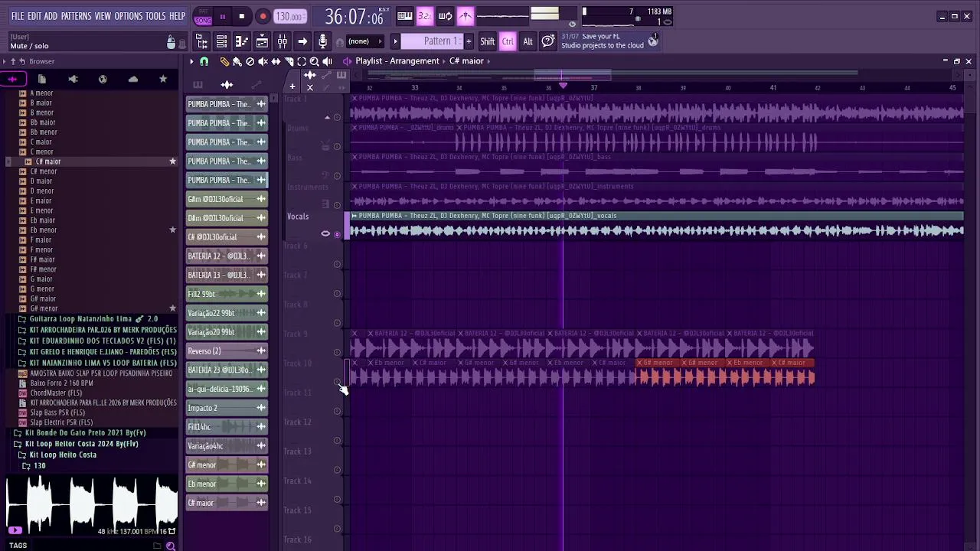This screenshot has width=980, height=551.
Task: Add a new pattern with plus button
Action: pyautogui.click(x=469, y=41)
